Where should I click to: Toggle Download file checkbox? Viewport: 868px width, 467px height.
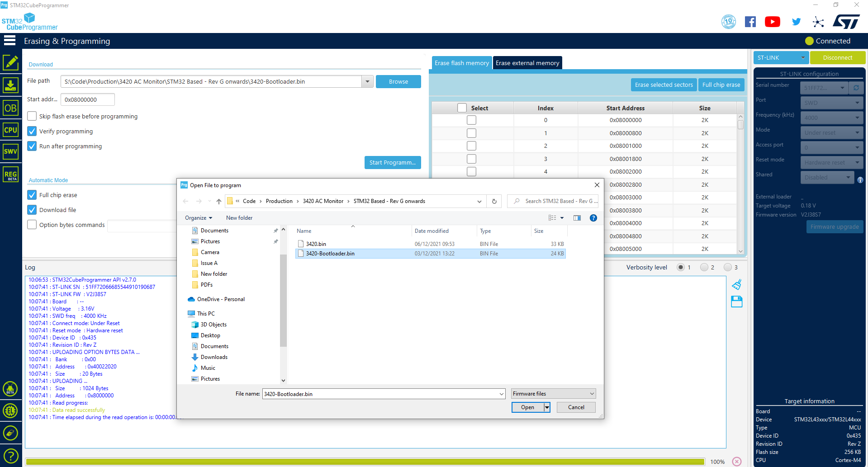click(x=32, y=210)
